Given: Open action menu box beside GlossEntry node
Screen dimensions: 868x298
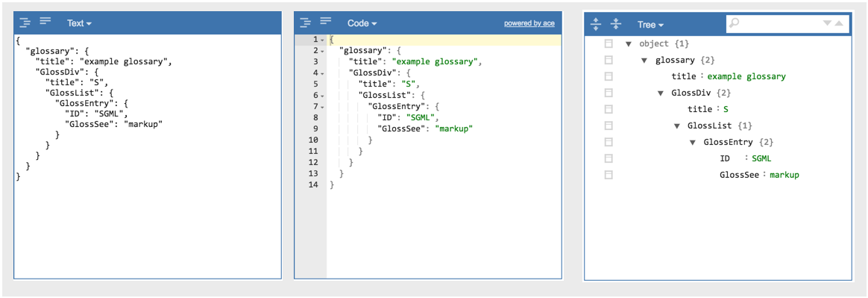Looking at the screenshot, I should (x=608, y=142).
